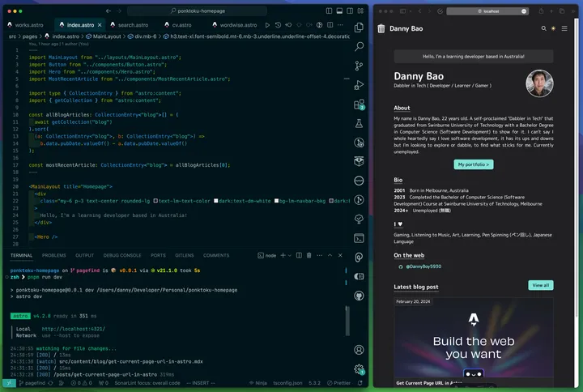Screen dimensions: 583x392
Task: Open the Testing flask view
Action: pyautogui.click(x=359, y=123)
